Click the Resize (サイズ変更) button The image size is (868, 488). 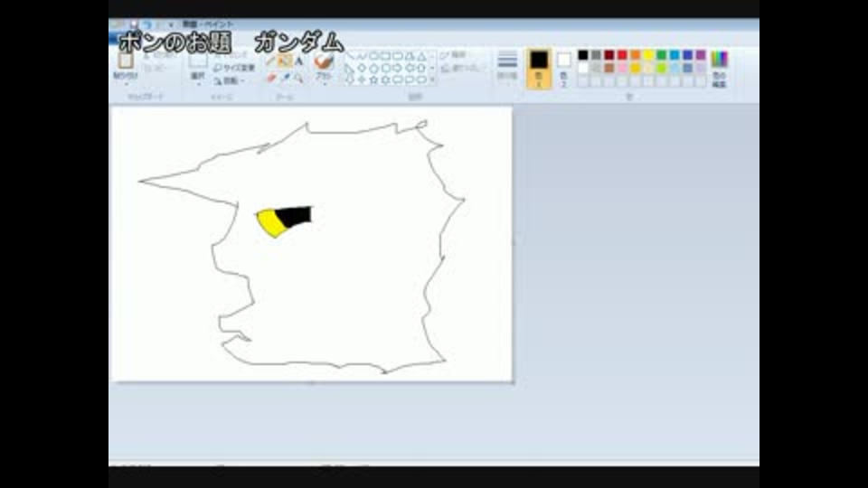coord(235,68)
